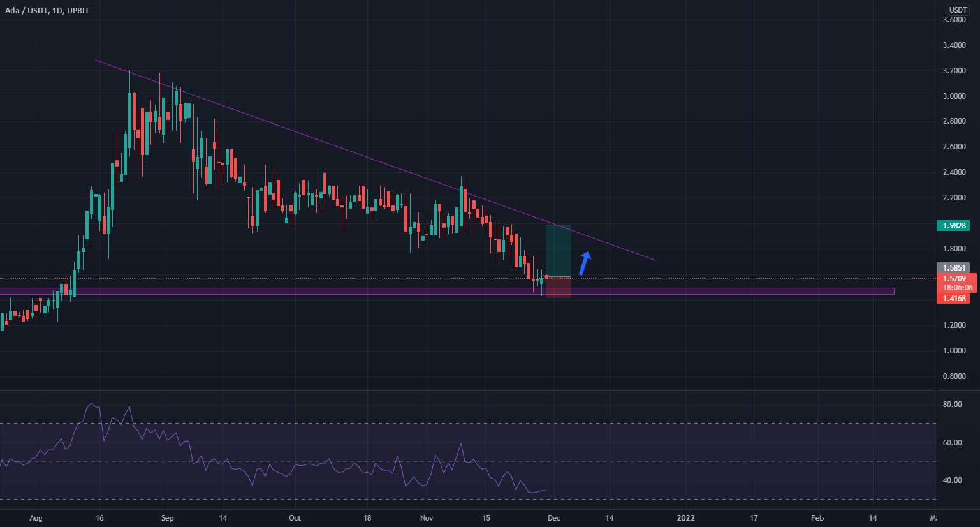
Task: Click the 2.2000 price axis label
Action: [954, 198]
